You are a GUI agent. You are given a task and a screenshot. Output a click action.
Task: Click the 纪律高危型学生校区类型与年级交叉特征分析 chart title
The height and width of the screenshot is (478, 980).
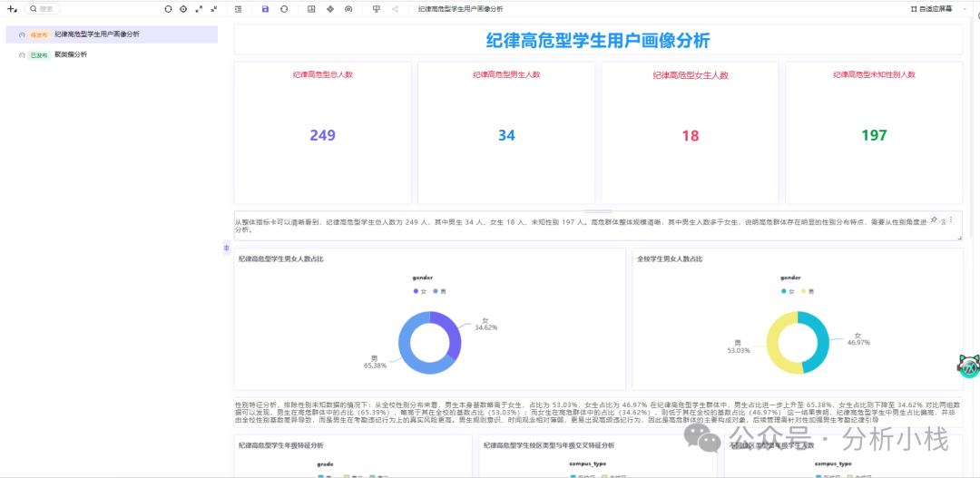point(549,444)
